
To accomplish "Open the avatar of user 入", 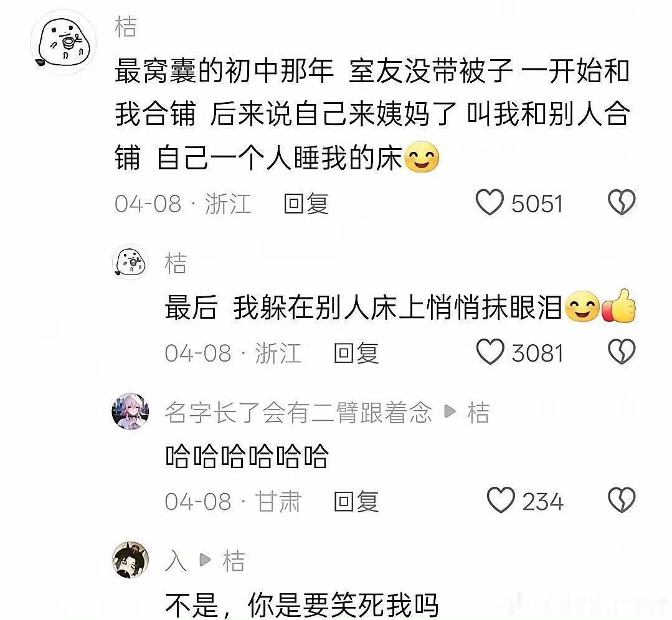I will [x=130, y=560].
